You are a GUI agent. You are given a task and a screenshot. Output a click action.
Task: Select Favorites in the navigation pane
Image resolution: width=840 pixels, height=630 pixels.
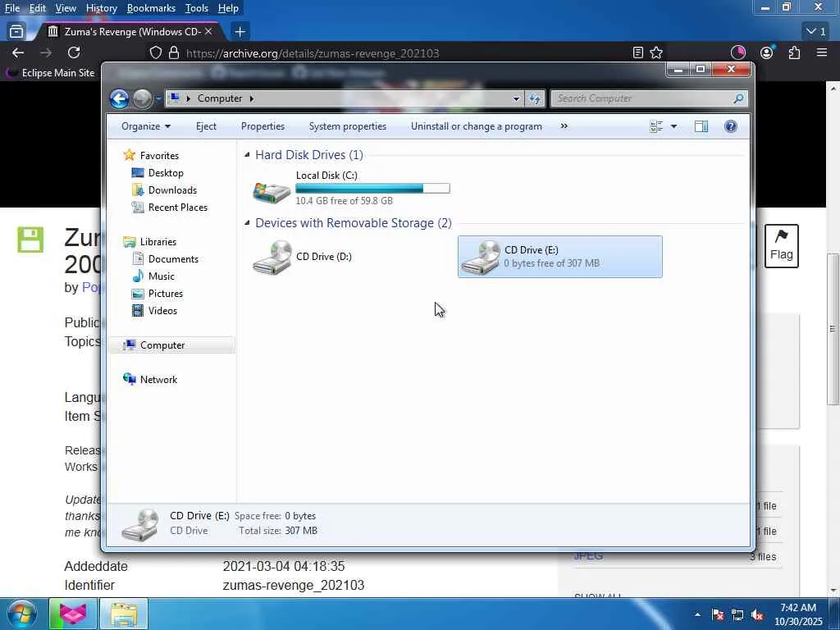coord(159,155)
